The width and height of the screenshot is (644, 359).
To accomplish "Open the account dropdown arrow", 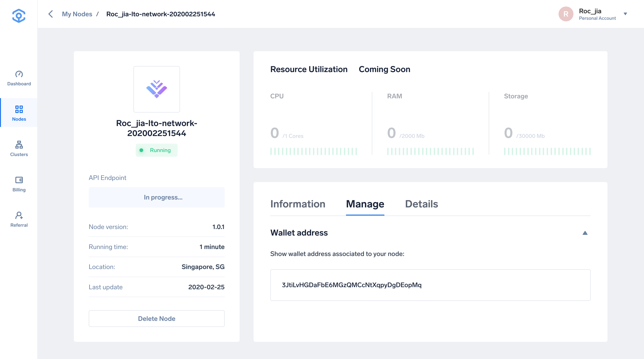I will click(625, 14).
